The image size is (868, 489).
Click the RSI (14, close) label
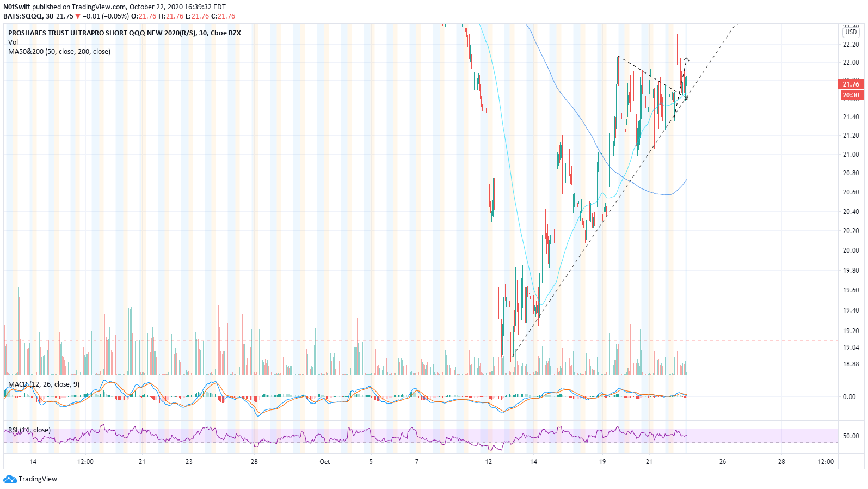pos(29,430)
